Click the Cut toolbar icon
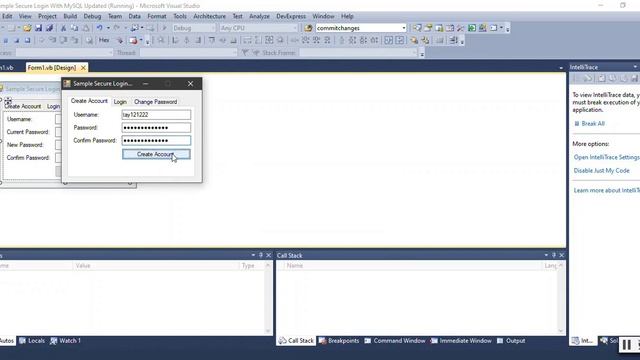640x360 pixels. tap(63, 28)
